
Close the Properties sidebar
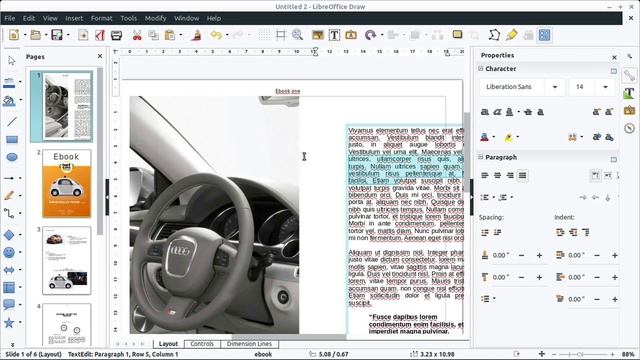point(614,58)
